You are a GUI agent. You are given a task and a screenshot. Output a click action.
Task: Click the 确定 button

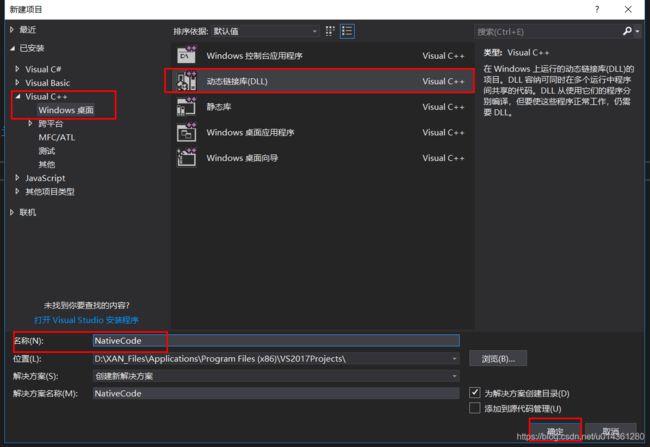point(555,431)
